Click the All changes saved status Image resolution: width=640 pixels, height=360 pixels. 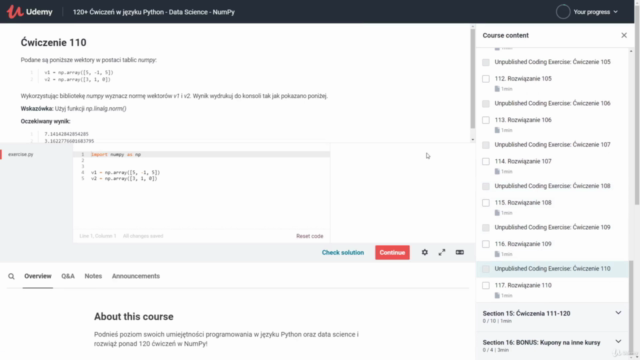click(143, 236)
